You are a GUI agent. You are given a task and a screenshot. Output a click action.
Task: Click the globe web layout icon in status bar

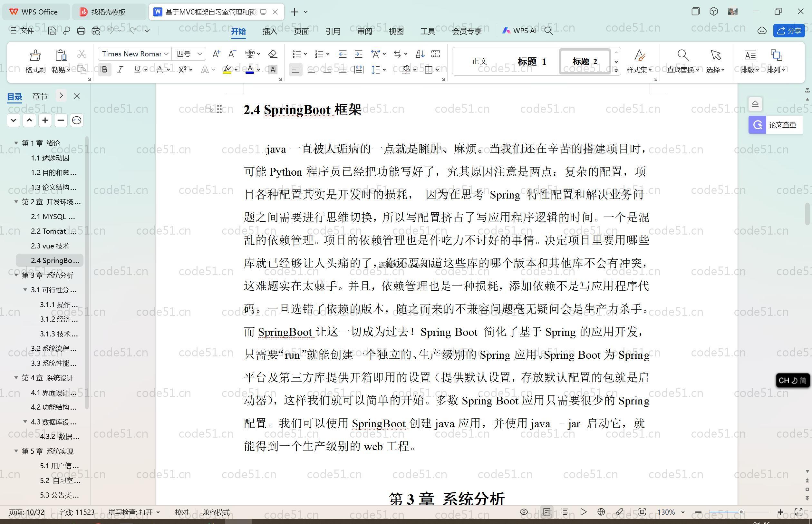pyautogui.click(x=601, y=512)
